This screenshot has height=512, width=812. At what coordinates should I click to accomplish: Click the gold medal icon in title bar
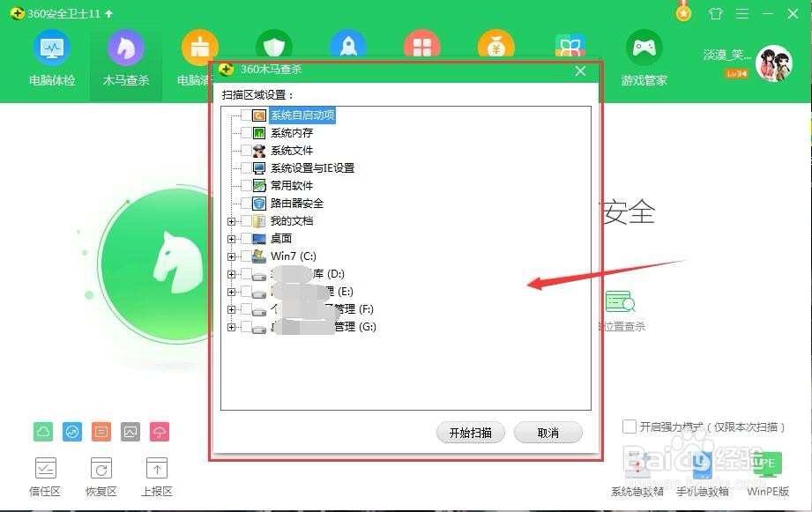pyautogui.click(x=683, y=12)
